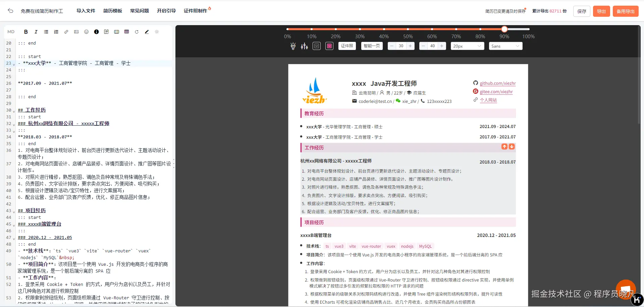Click the unchecked checkbox toggle next to it

(316, 46)
